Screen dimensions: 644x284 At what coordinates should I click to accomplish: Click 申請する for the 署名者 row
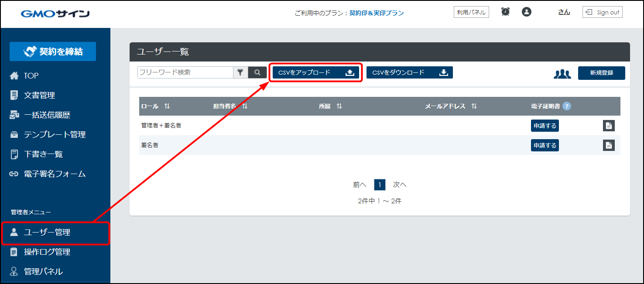click(x=545, y=145)
